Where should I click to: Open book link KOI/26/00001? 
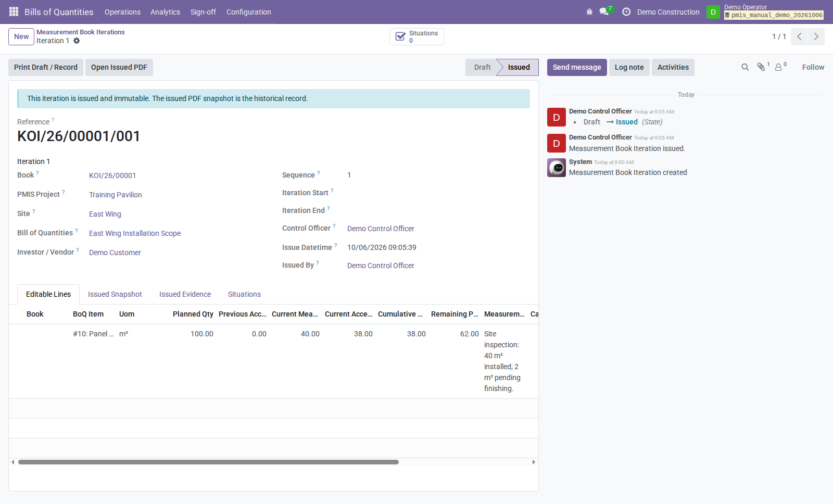112,175
